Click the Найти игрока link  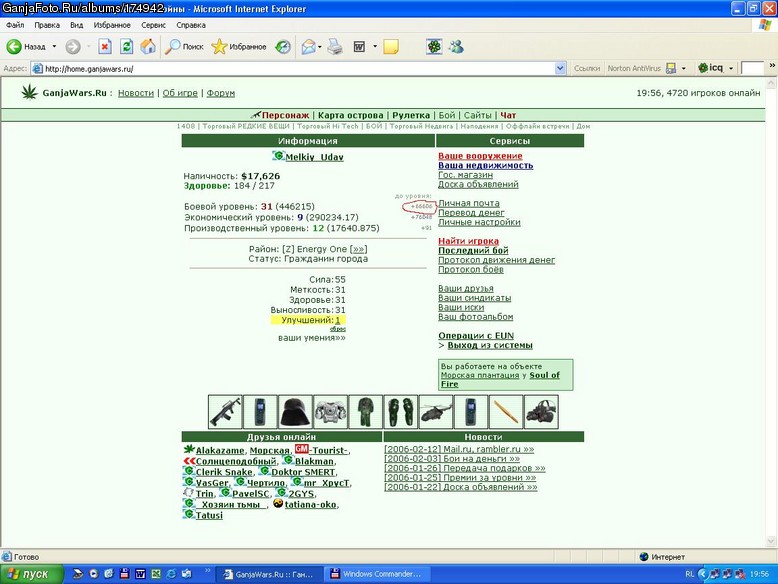coord(468,241)
